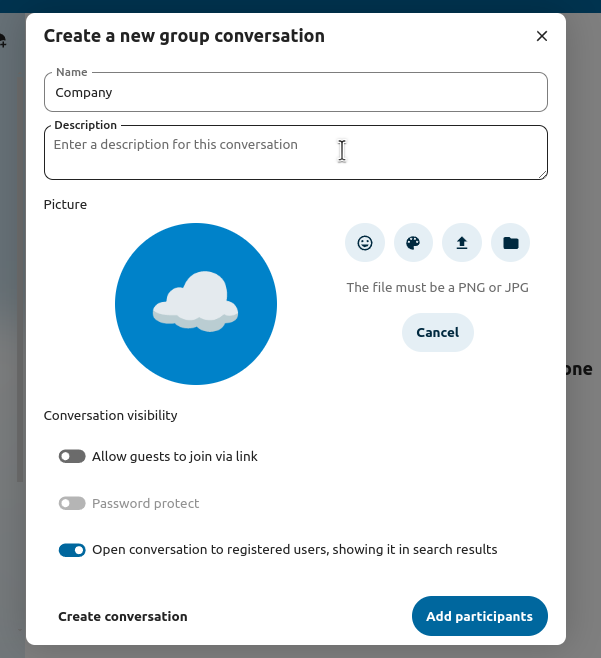Close the new group conversation dialog
Image resolution: width=601 pixels, height=658 pixels.
coord(542,36)
